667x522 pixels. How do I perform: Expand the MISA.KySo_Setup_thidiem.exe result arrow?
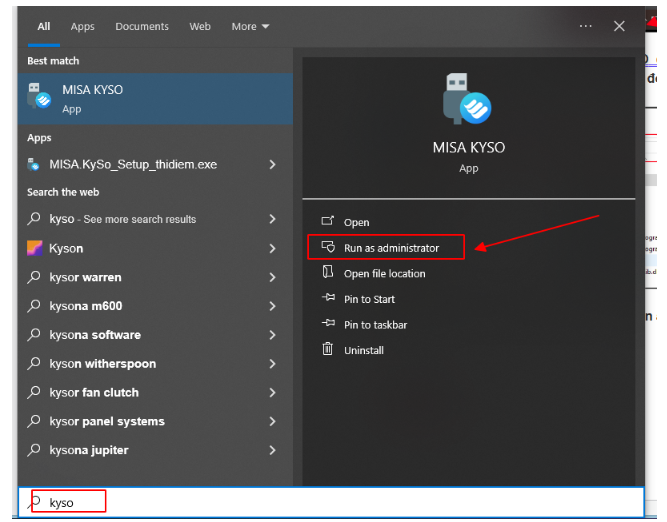273,165
